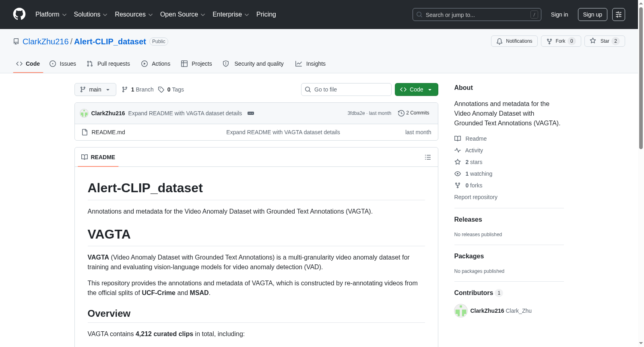Open the Releases section heading link
This screenshot has width=644, height=347.
[468, 219]
